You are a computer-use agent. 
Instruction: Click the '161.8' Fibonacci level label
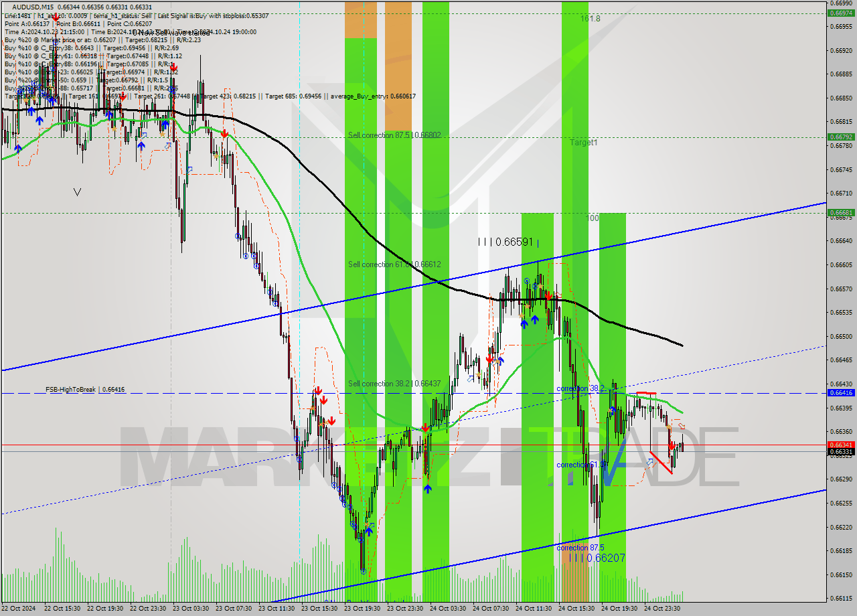(591, 19)
